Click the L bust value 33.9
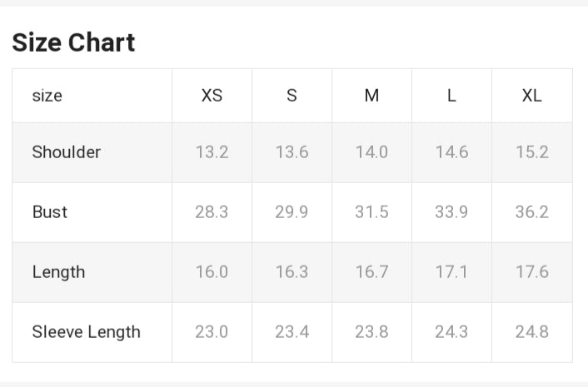 451,212
